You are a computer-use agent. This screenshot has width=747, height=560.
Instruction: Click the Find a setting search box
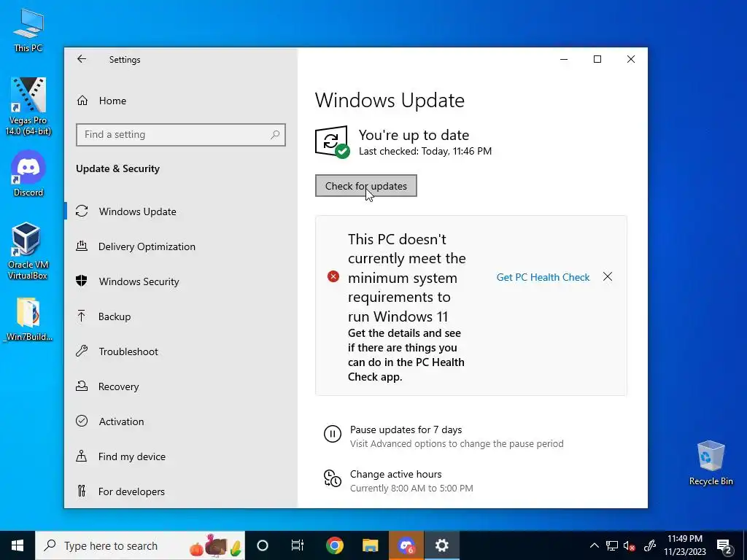[181, 135]
